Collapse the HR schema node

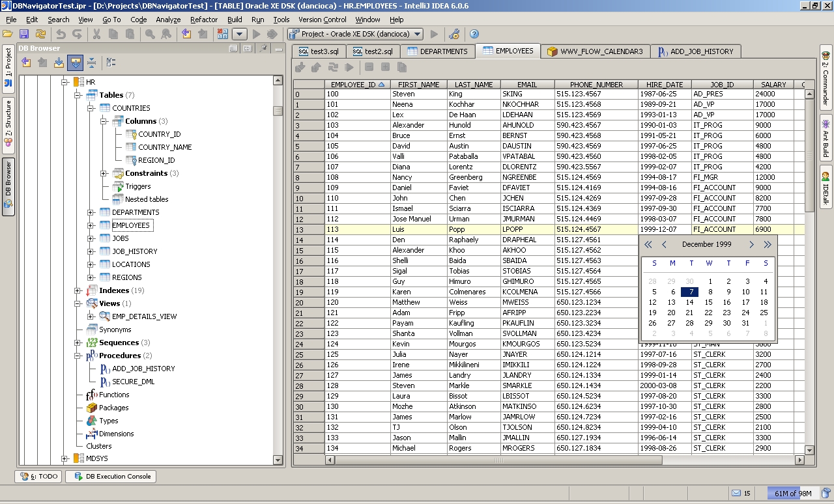tap(65, 82)
